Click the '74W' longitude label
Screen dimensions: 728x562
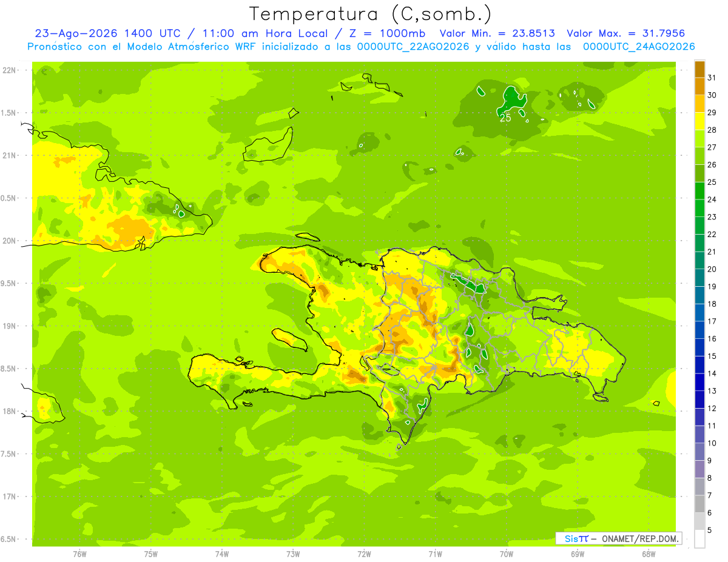coord(222,554)
